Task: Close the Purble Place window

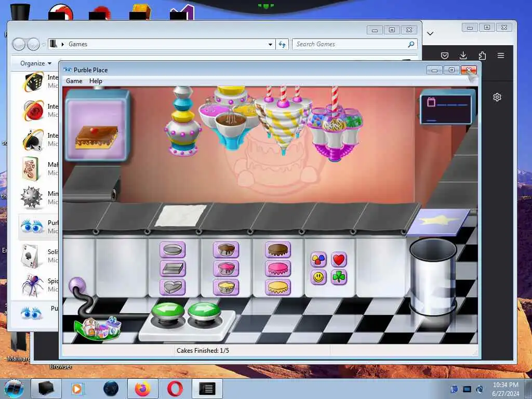Action: click(469, 70)
